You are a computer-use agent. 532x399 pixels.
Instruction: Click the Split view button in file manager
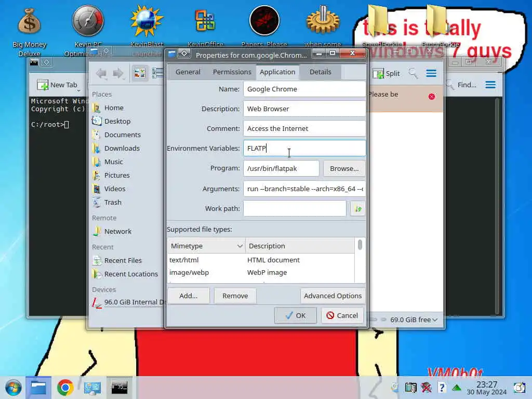tap(386, 74)
